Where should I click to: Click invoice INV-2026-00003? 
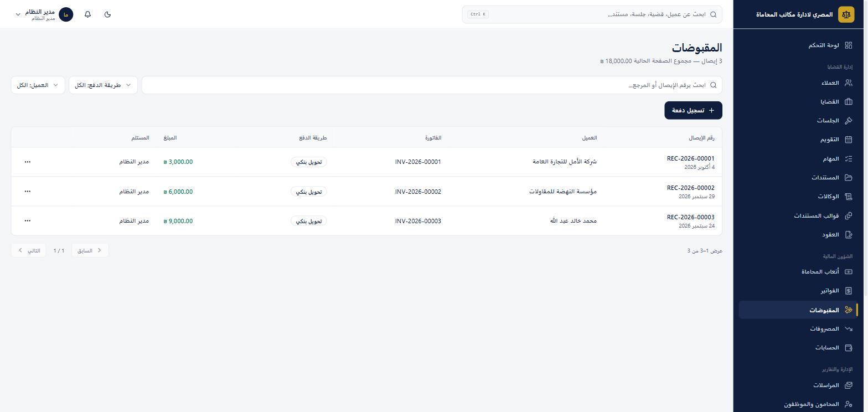tap(418, 221)
